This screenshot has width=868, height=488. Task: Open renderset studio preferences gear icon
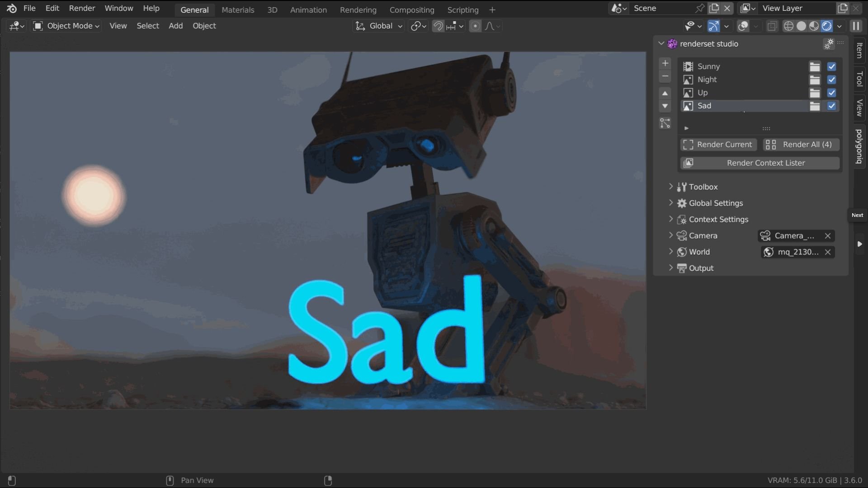pos(829,44)
